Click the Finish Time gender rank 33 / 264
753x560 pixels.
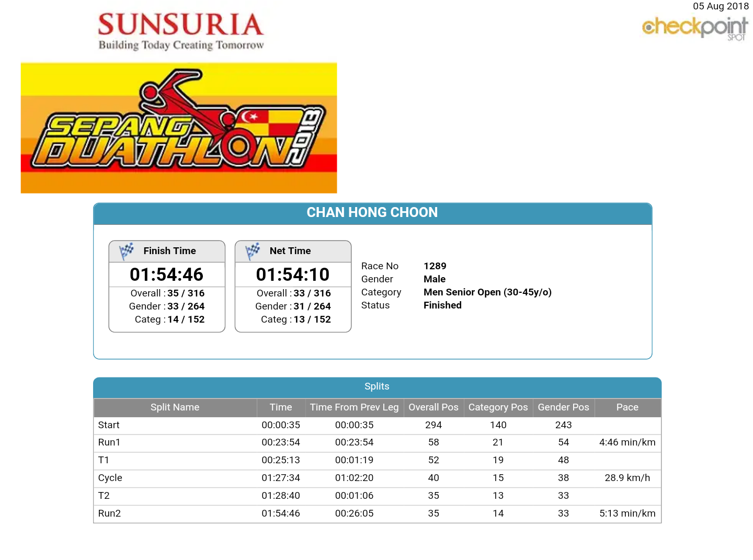coord(186,306)
